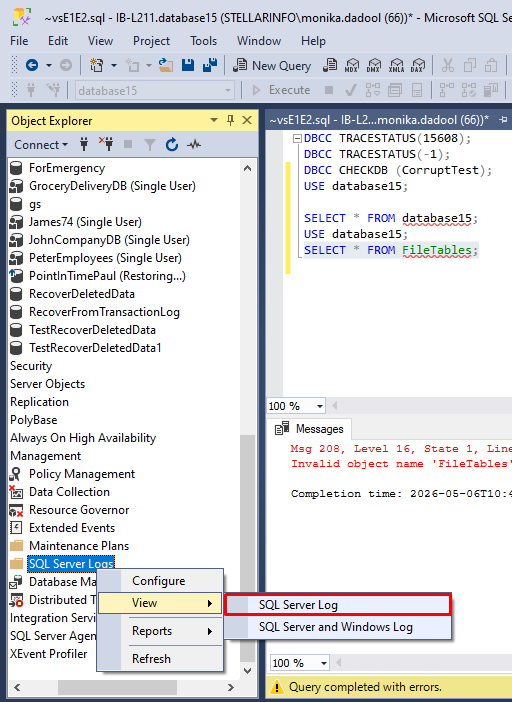Click the Save All icon
This screenshot has width=512, height=702.
[x=209, y=65]
